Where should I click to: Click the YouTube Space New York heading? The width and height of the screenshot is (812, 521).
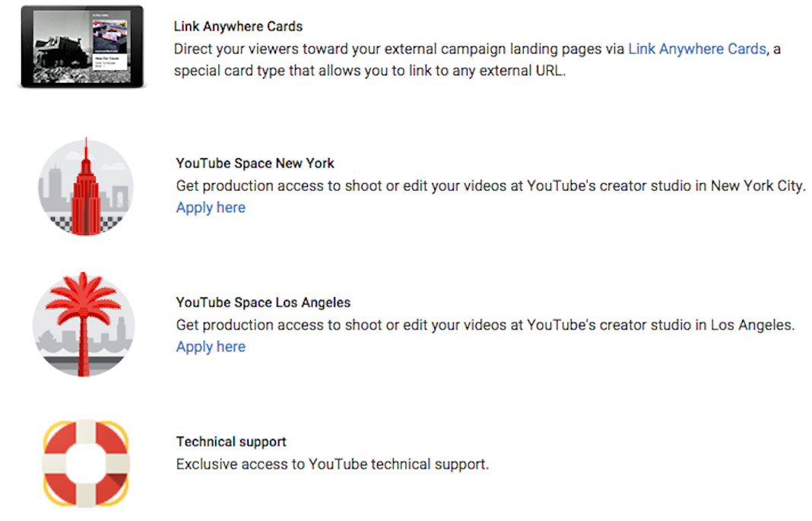click(255, 164)
